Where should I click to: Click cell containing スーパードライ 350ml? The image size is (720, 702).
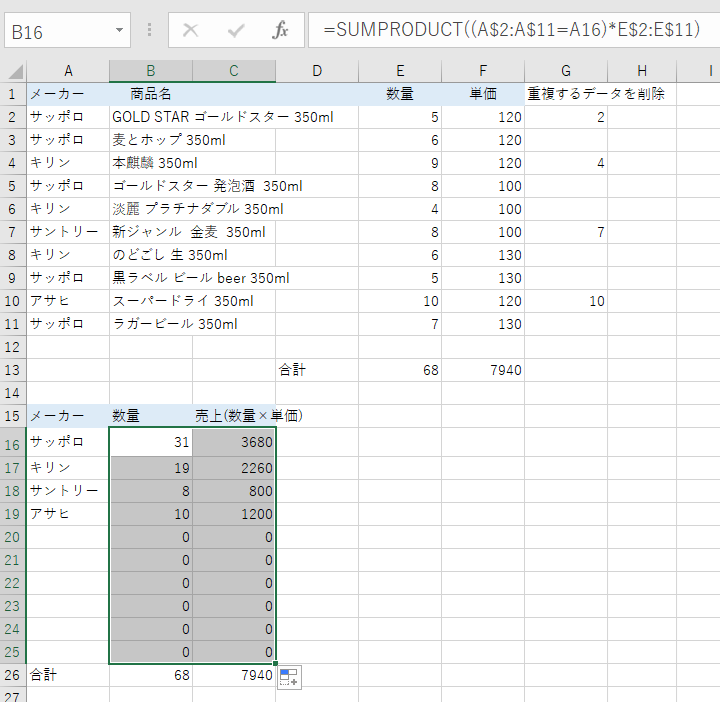point(183,301)
